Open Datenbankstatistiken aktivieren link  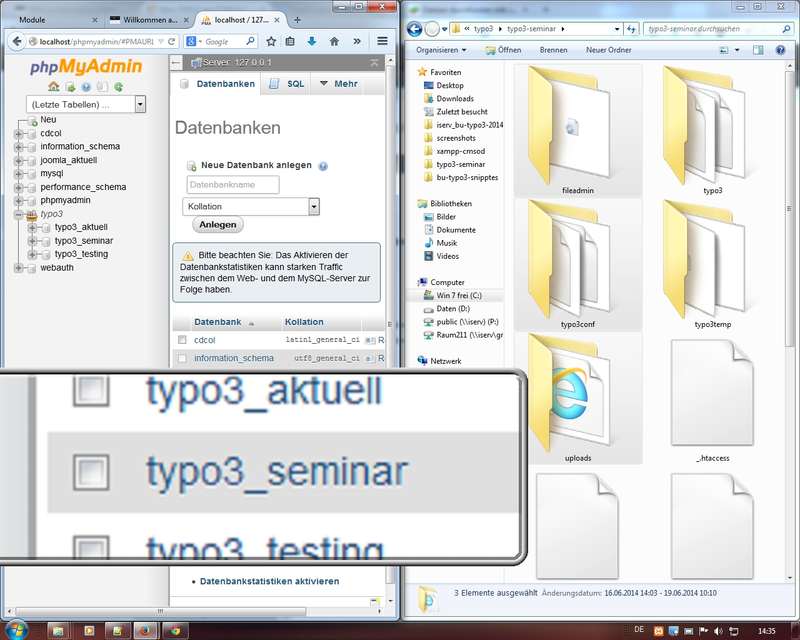click(269, 581)
